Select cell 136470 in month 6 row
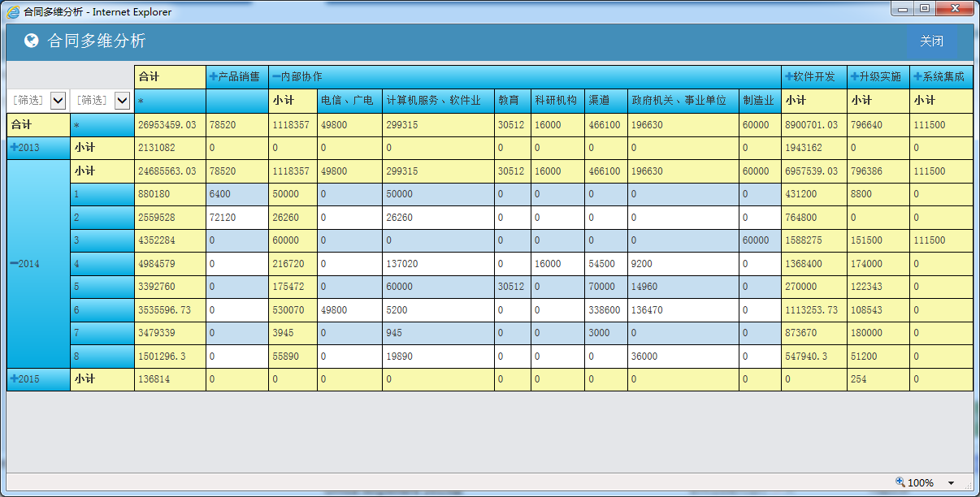The width and height of the screenshot is (980, 497). (683, 310)
